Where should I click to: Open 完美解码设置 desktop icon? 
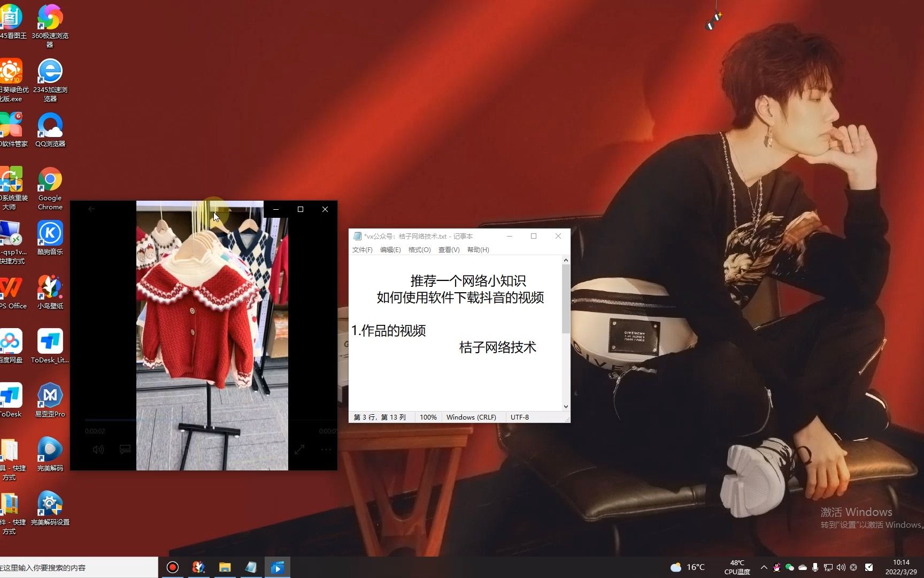coord(50,508)
